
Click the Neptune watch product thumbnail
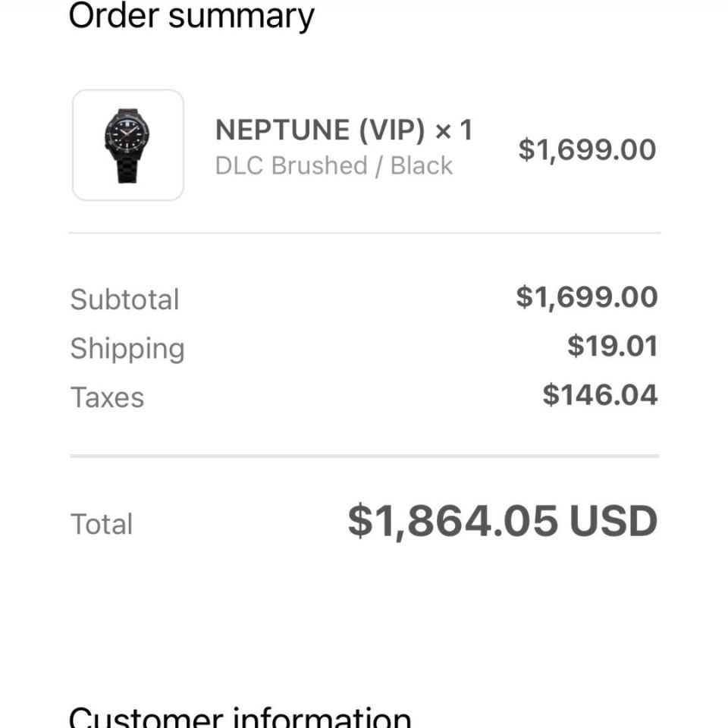(127, 145)
